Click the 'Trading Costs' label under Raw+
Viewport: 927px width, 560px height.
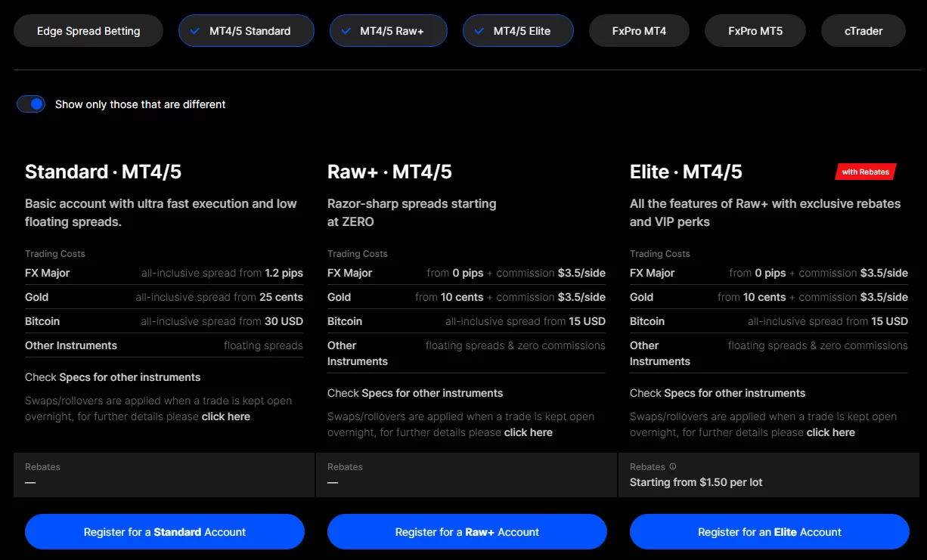[358, 254]
